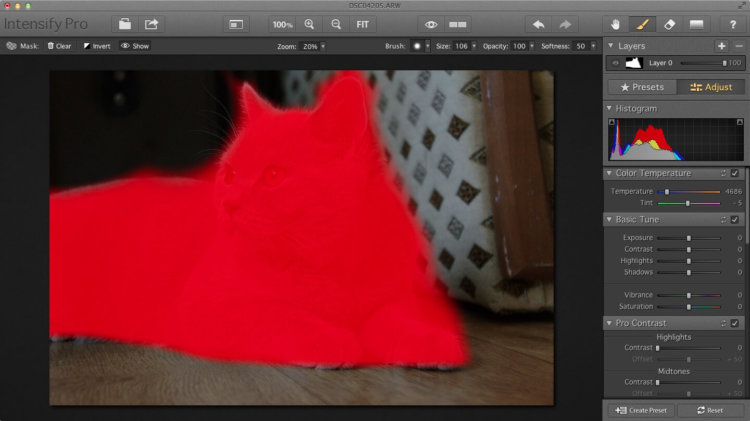
Task: Remove layer with minus button
Action: [x=739, y=46]
